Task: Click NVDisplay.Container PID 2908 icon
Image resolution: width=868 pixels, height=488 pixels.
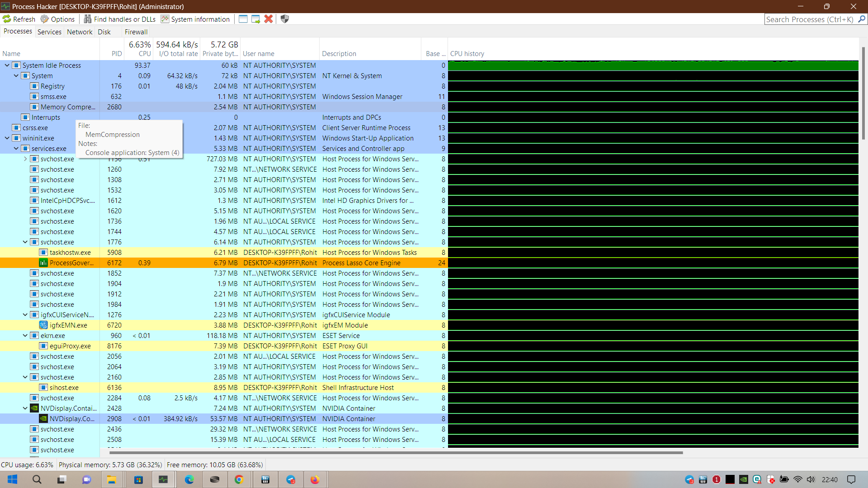Action: (43, 419)
